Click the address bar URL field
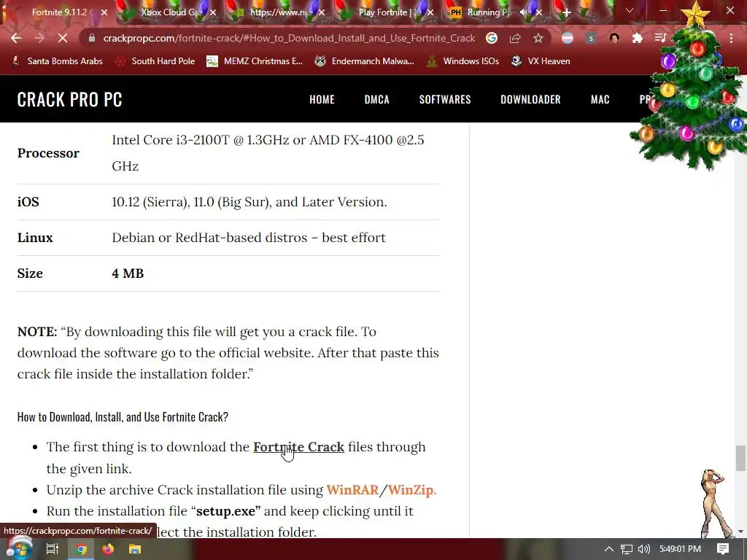This screenshot has width=747, height=560. 289,38
